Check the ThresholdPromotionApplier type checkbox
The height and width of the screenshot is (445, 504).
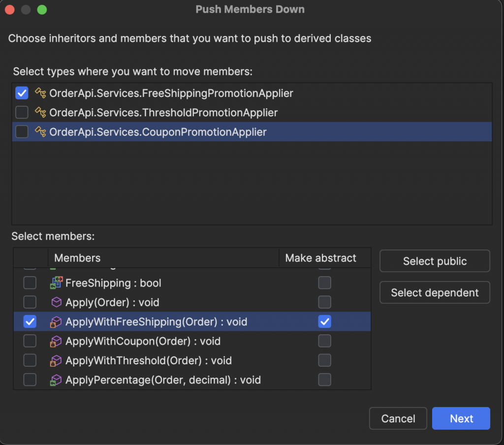[22, 113]
